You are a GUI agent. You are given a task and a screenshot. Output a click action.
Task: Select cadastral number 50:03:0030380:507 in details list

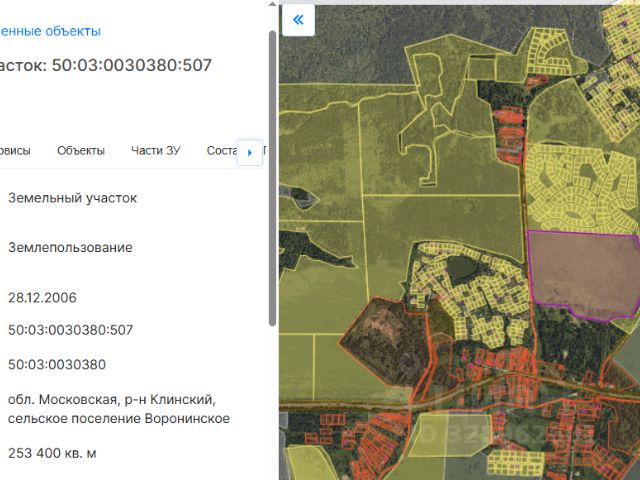coord(71,330)
